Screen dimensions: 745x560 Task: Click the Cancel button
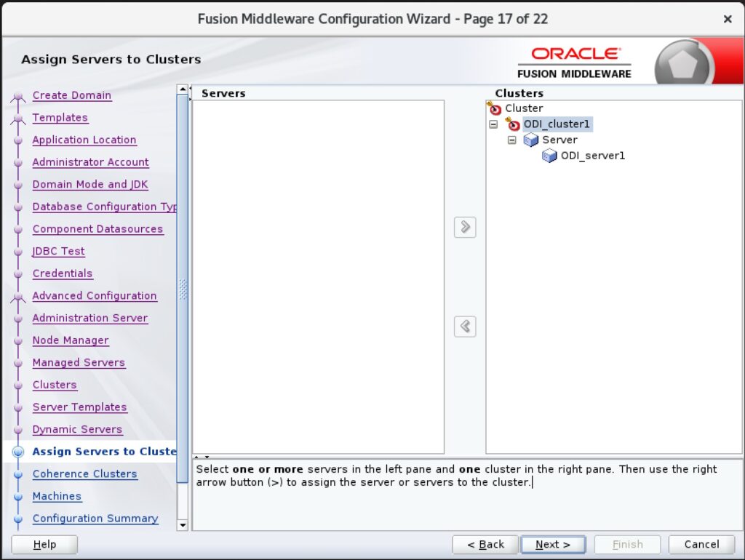coord(701,544)
